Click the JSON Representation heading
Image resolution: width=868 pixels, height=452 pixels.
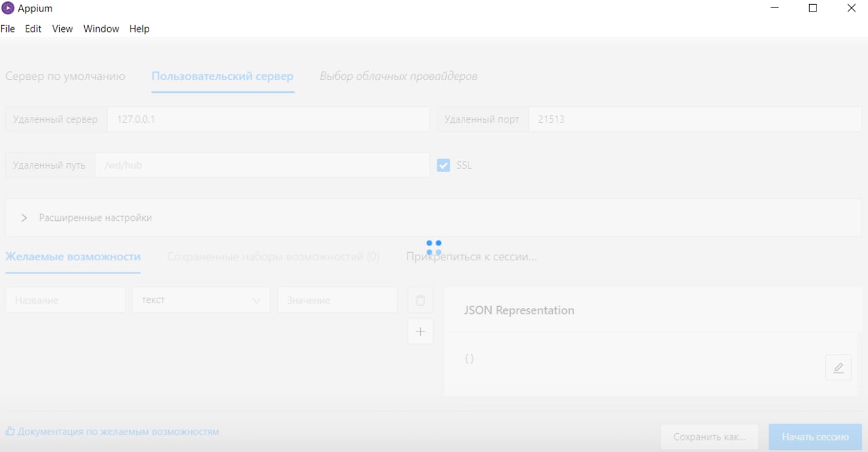tap(519, 310)
